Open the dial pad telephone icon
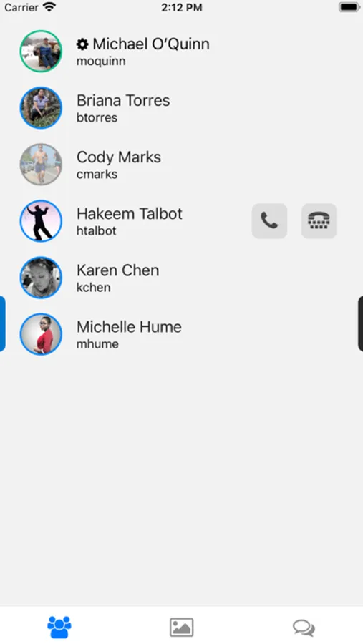363x644 pixels. pos(319,221)
